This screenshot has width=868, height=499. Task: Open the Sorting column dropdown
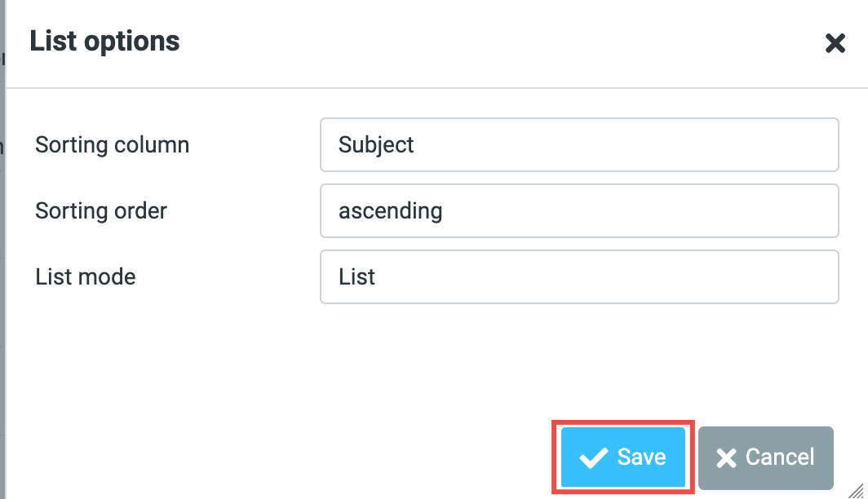coord(579,145)
